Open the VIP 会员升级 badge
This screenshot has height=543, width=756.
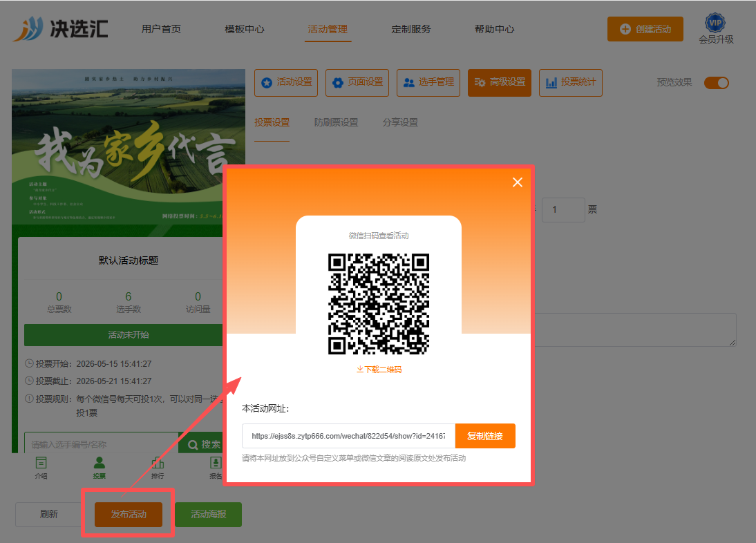pos(716,29)
